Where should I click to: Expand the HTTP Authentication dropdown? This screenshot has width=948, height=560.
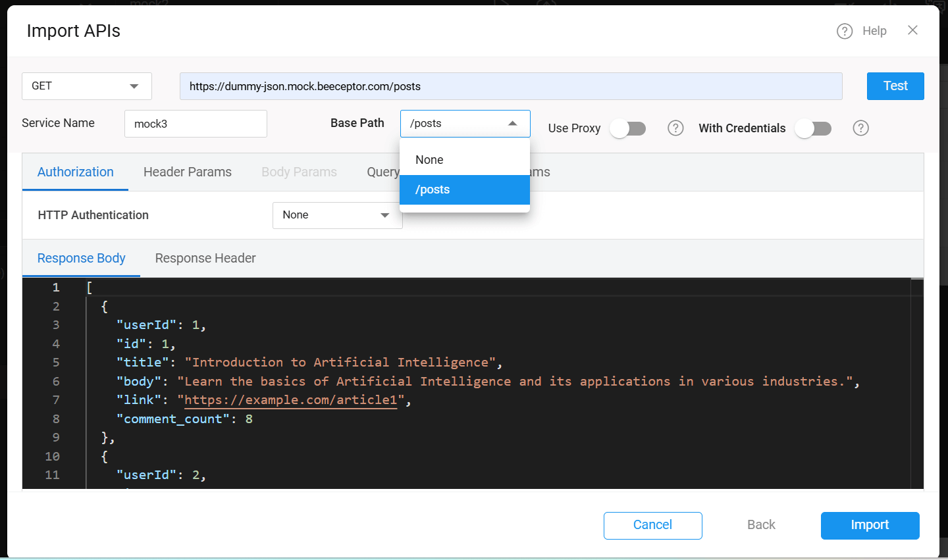click(x=337, y=215)
